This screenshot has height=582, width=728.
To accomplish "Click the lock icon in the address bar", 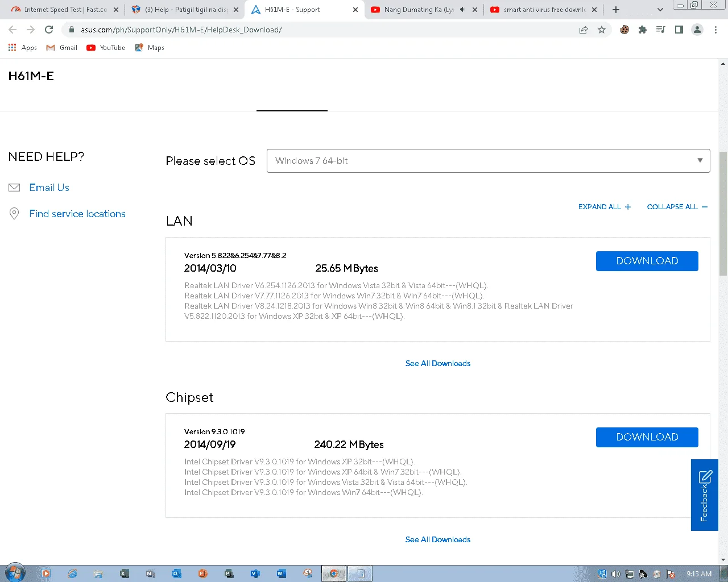I will [x=72, y=30].
